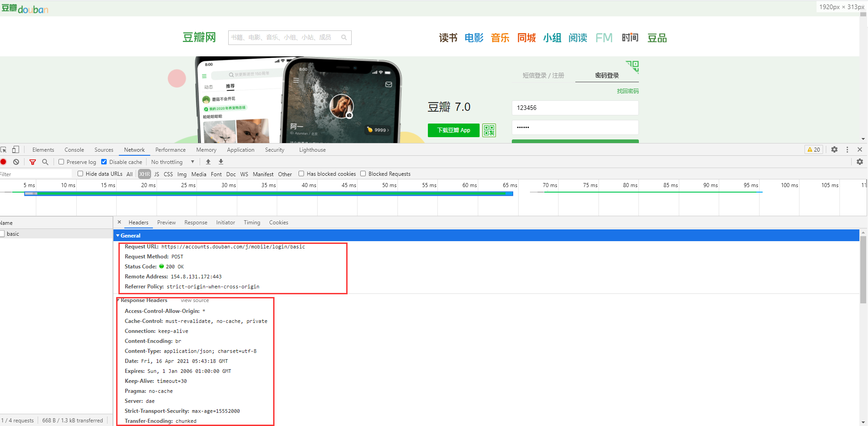Click the network Filter text box
Viewport: 868px width, 426px height.
click(36, 174)
